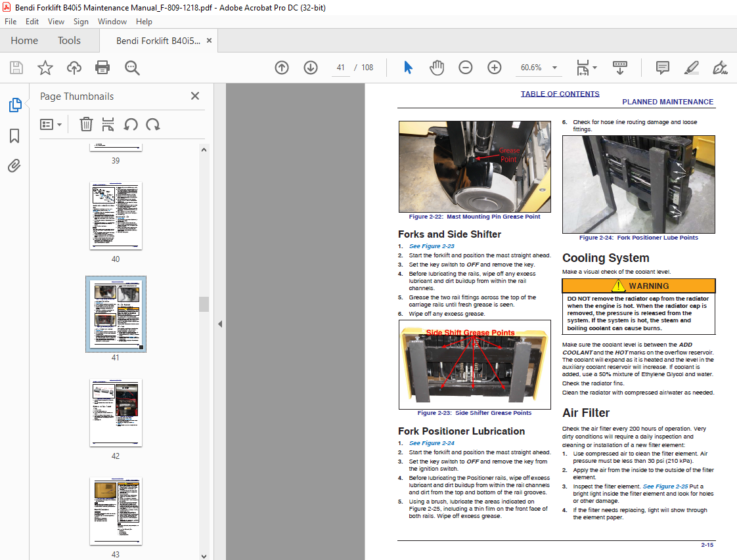Click the Air Filter heading

586,413
